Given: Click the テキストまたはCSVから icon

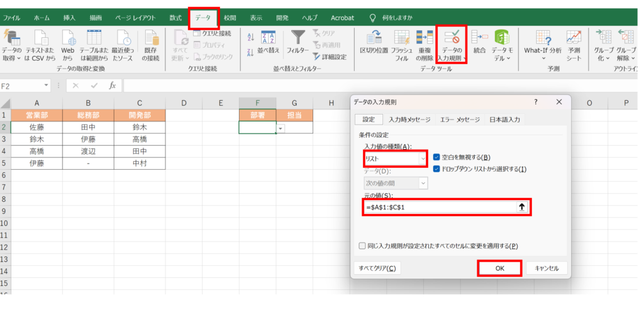Looking at the screenshot, I should (x=41, y=38).
